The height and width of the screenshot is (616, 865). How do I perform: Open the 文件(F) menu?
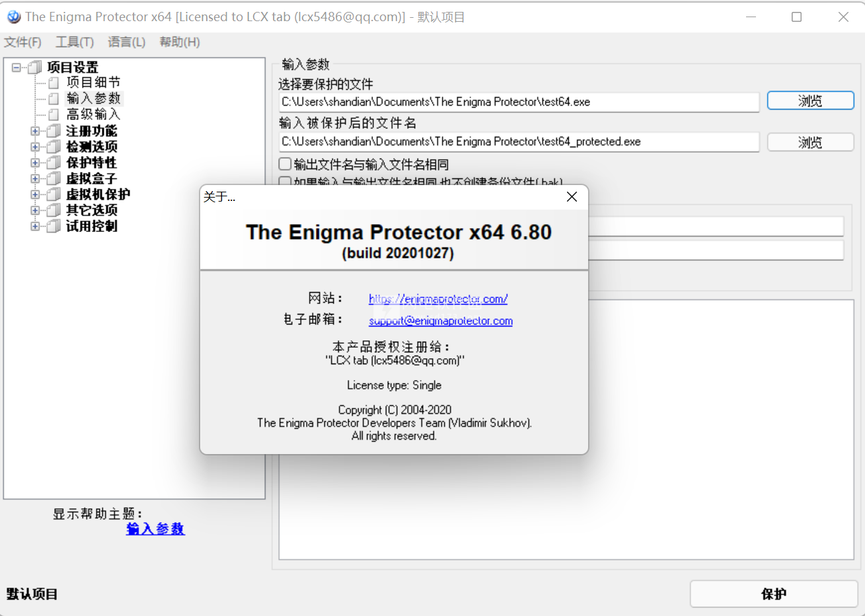tap(22, 42)
